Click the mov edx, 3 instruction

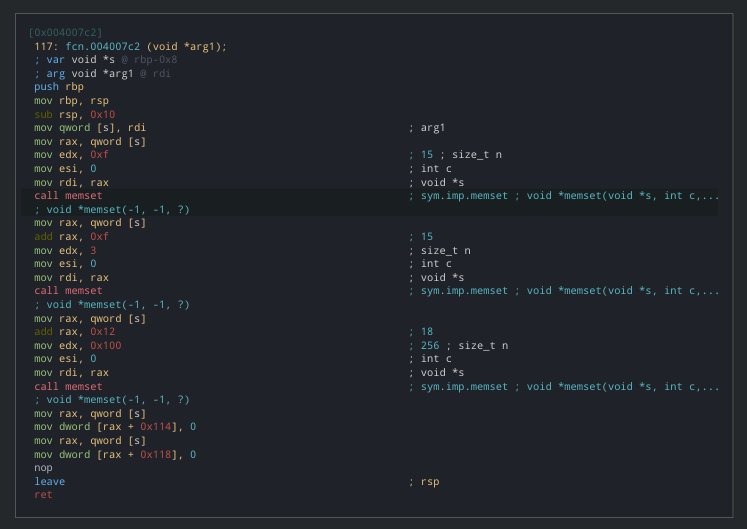tap(65, 250)
